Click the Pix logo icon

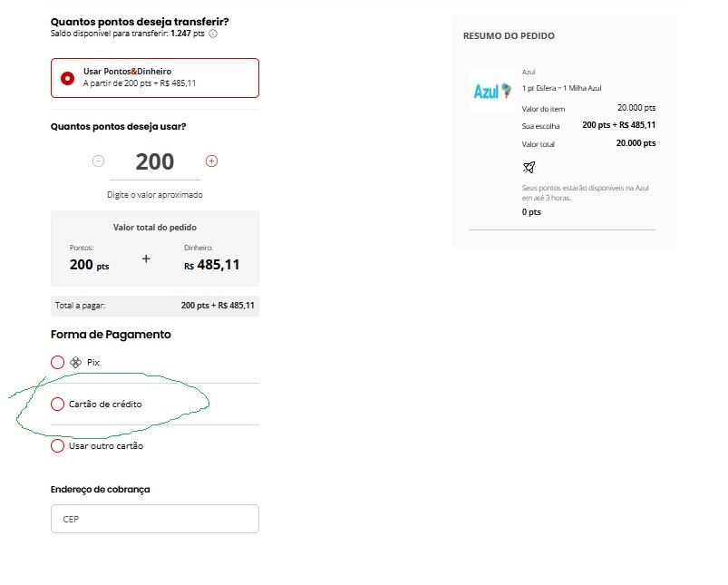click(76, 362)
